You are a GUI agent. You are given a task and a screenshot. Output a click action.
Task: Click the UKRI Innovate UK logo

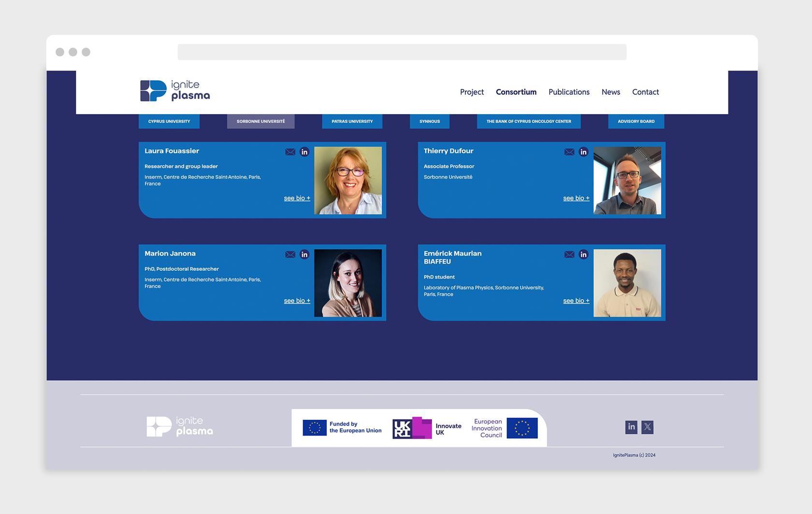[427, 428]
